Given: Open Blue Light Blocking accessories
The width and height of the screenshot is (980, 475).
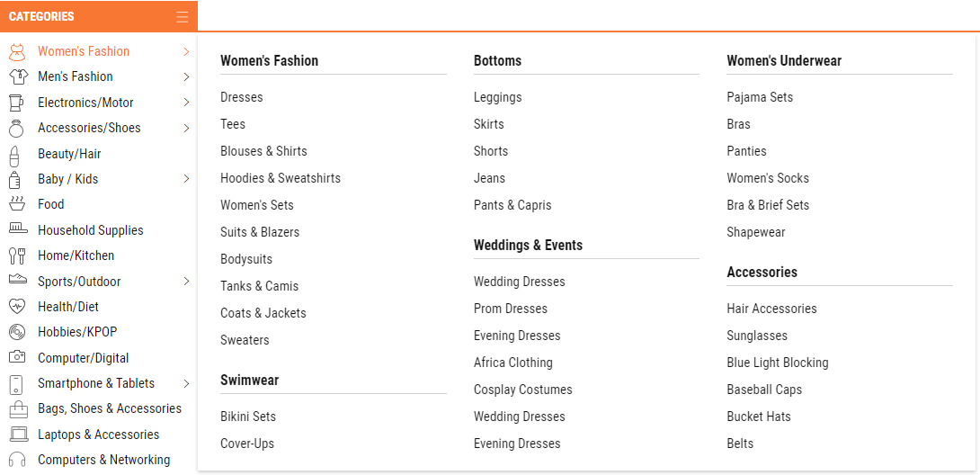Looking at the screenshot, I should click(x=777, y=363).
